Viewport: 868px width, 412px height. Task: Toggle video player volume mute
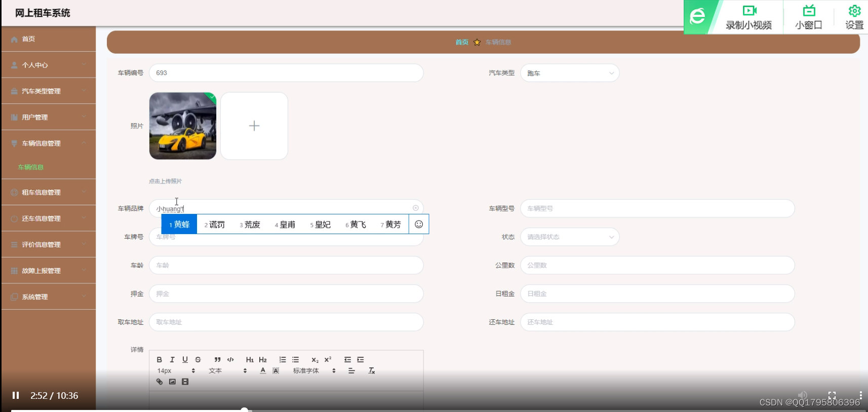(x=803, y=395)
